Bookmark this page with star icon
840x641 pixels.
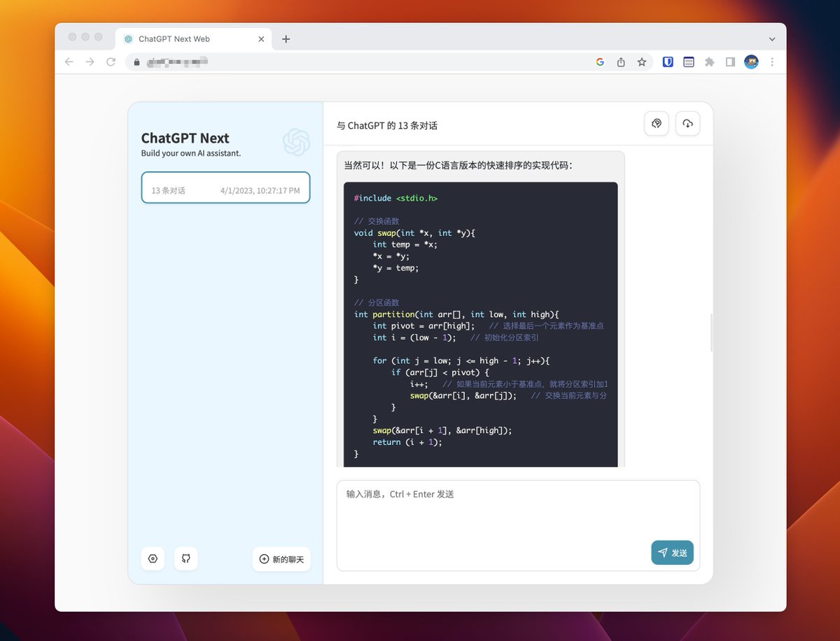pyautogui.click(x=642, y=62)
